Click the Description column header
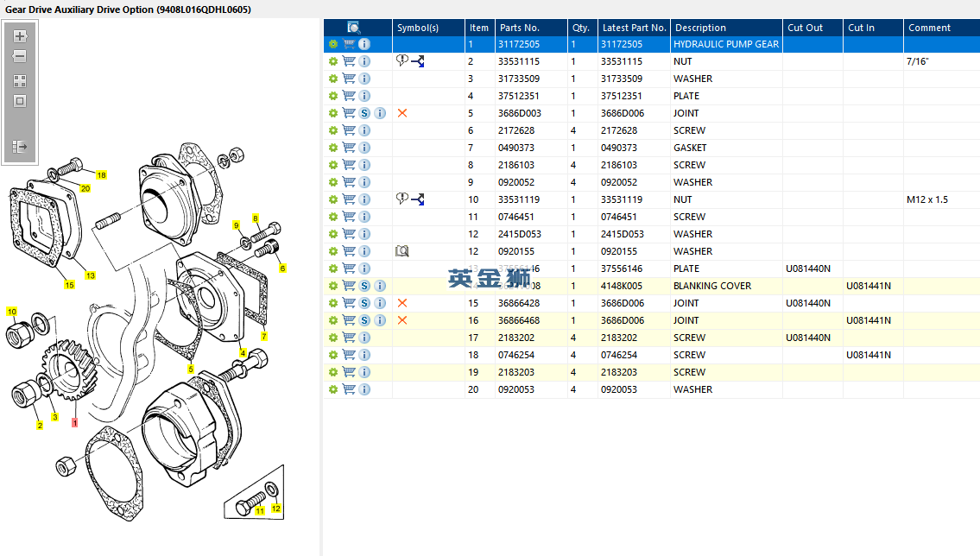The image size is (980, 556). pyautogui.click(x=700, y=28)
